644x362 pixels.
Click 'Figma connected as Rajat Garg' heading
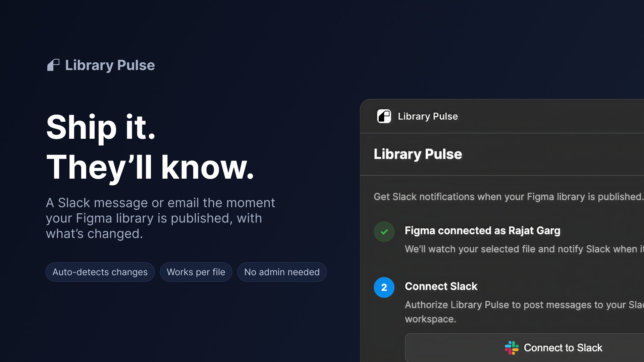[482, 231]
